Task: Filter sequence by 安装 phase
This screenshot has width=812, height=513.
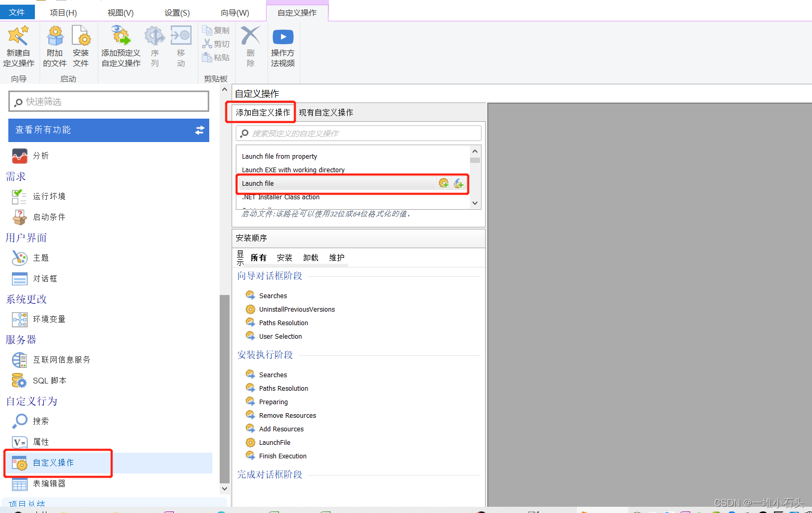Action: pyautogui.click(x=284, y=257)
